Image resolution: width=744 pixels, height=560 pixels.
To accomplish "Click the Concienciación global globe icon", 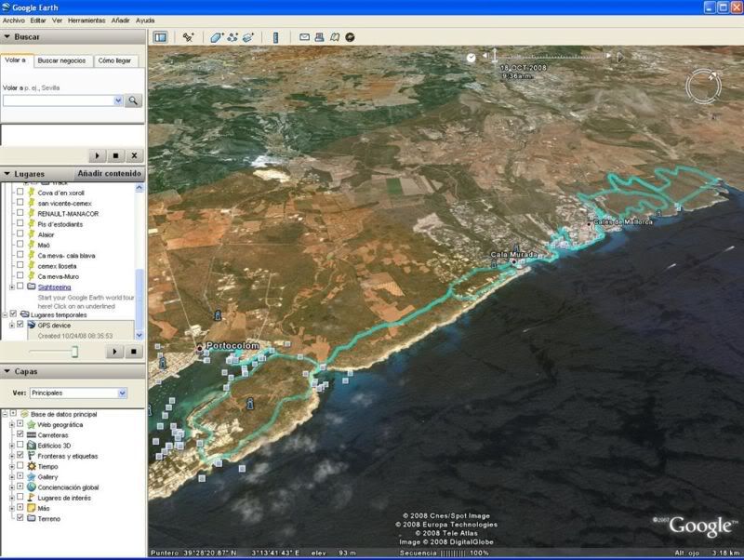I will coord(32,487).
